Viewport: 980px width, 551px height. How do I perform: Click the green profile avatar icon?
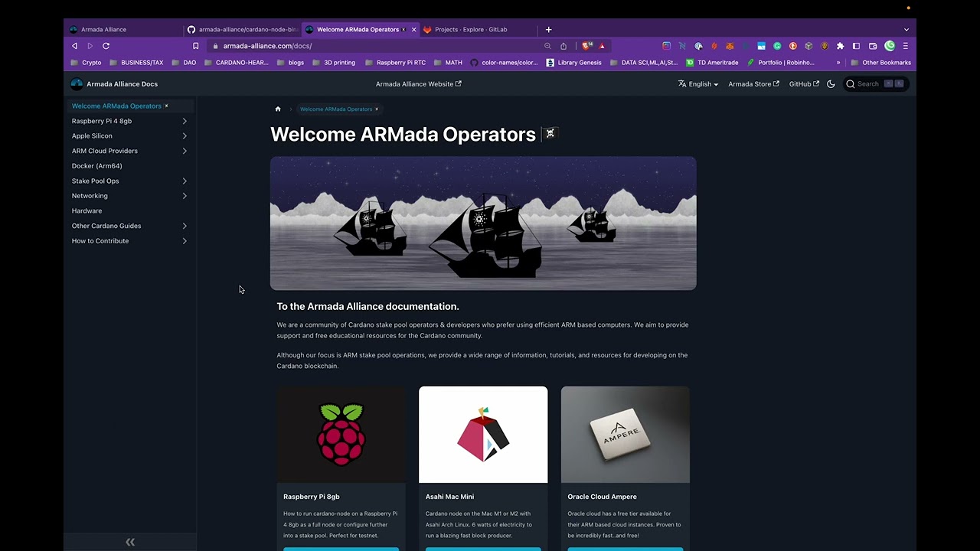(x=890, y=46)
